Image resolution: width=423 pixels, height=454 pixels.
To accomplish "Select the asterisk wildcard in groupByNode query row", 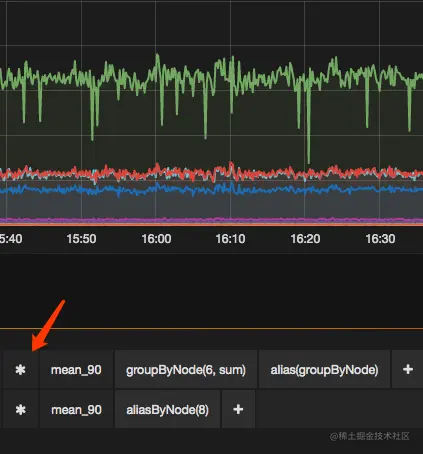I will (21, 369).
